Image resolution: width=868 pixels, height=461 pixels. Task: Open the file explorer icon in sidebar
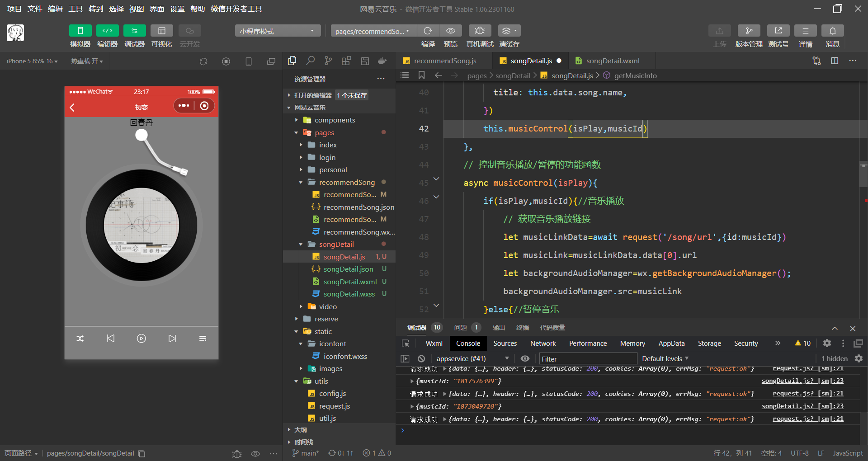point(292,61)
